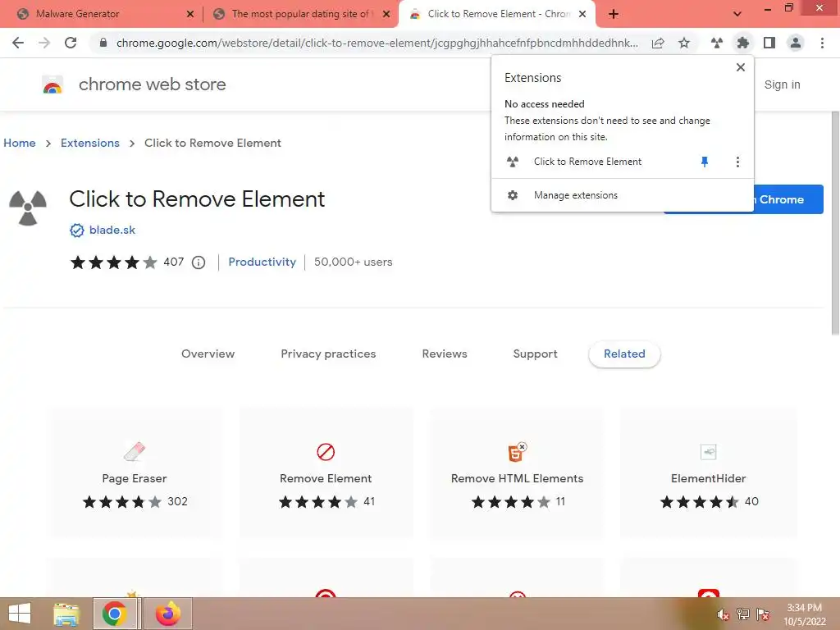Open the Support tab
Screen dimensions: 840x630
click(x=535, y=354)
